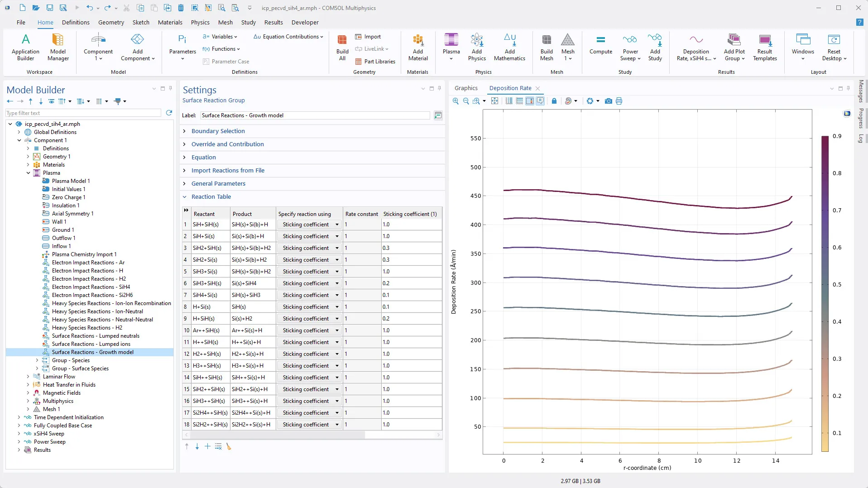Expand the Laminar Flow tree node
Screen dimensions: 868x488
click(x=28, y=377)
